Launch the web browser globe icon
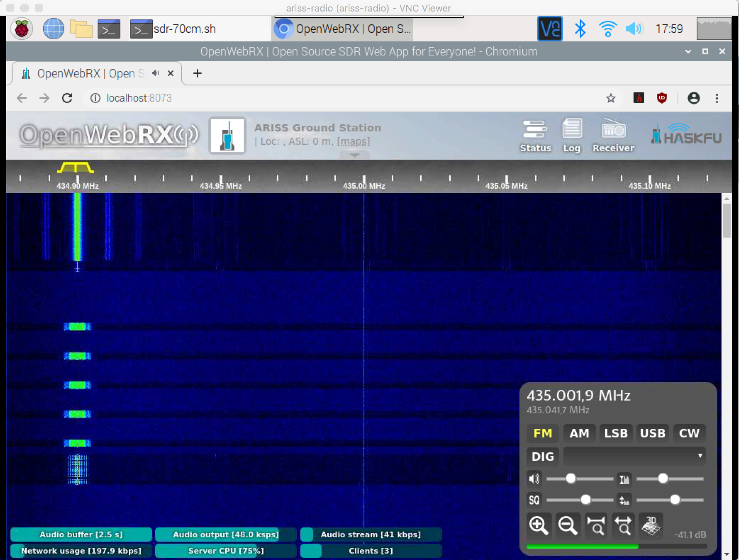This screenshot has height=560, width=739. click(53, 29)
